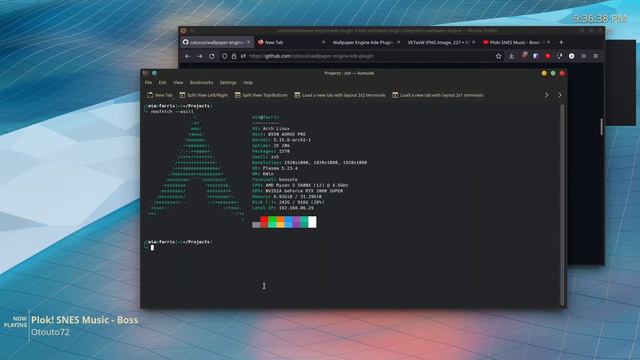Open Firefox Downloads panel
The width and height of the screenshot is (640, 360).
(511, 56)
